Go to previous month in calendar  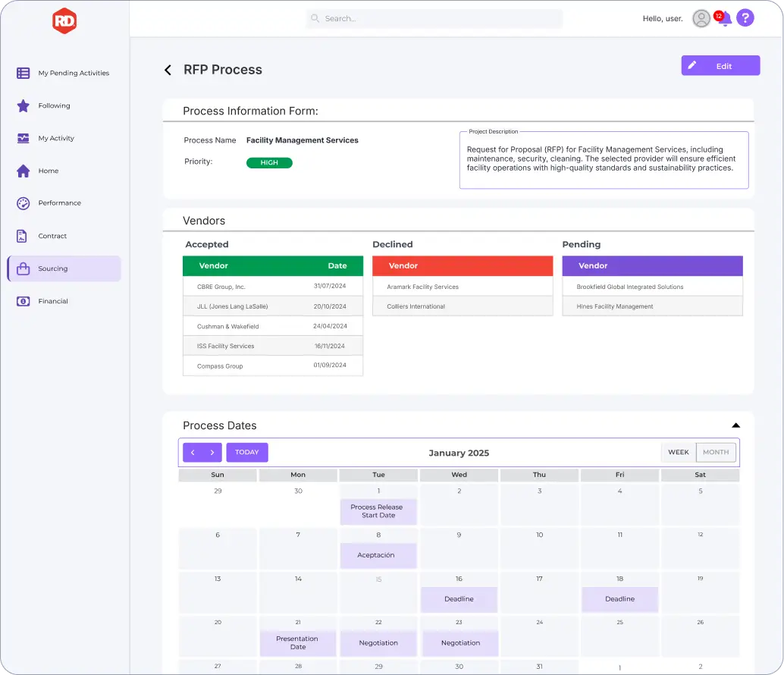(193, 453)
